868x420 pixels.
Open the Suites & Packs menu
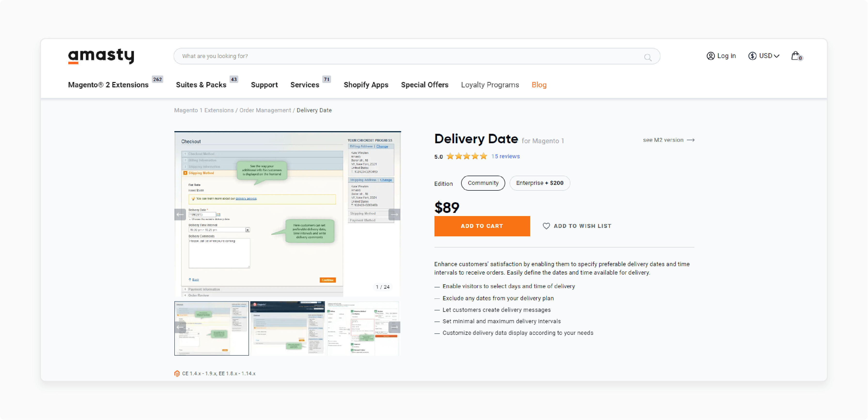click(201, 85)
